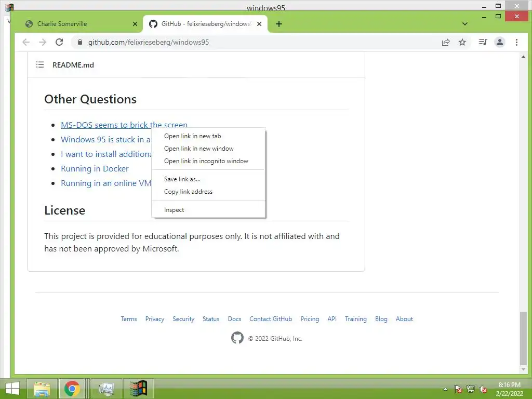Open the media control icon in toolbar
532x399 pixels.
click(483, 42)
